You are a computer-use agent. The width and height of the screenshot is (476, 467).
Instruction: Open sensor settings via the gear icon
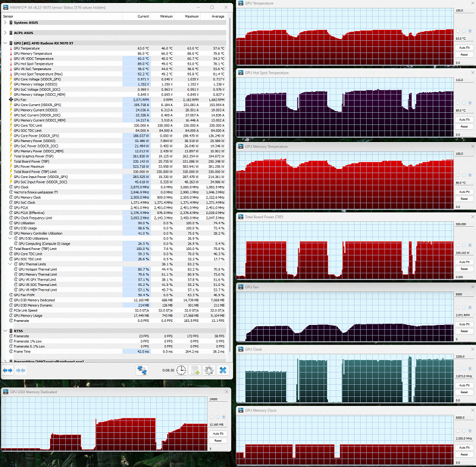point(209,370)
